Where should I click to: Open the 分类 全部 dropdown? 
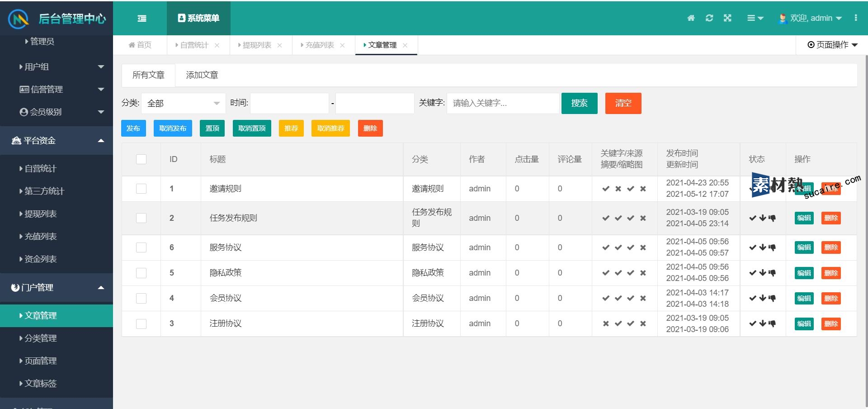(x=184, y=103)
